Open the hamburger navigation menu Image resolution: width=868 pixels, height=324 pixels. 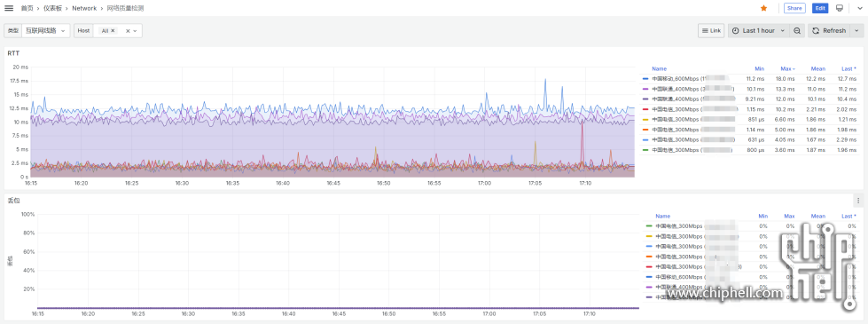point(8,8)
